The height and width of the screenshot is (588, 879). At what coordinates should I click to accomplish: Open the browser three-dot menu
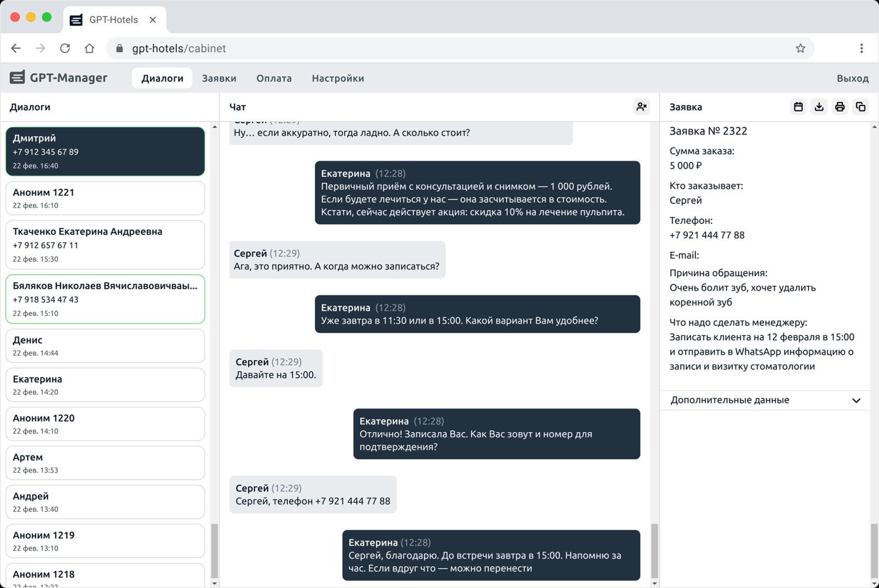click(861, 48)
